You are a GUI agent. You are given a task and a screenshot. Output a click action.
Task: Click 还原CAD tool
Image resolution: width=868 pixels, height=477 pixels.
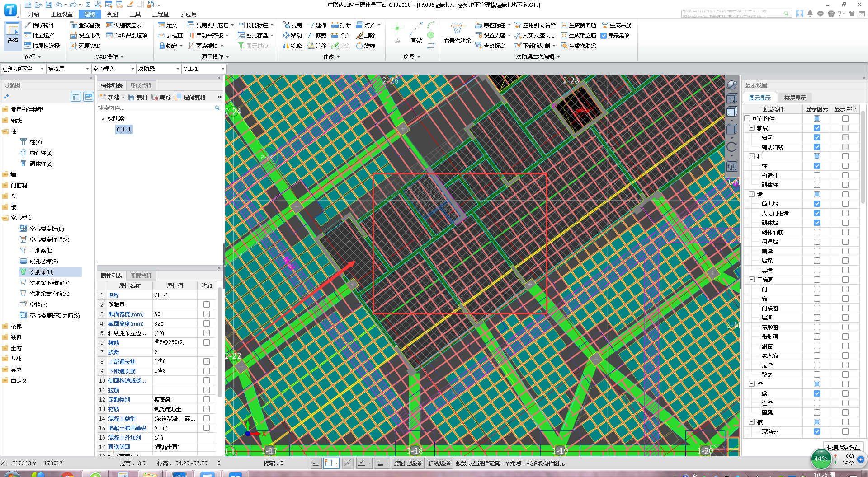85,46
